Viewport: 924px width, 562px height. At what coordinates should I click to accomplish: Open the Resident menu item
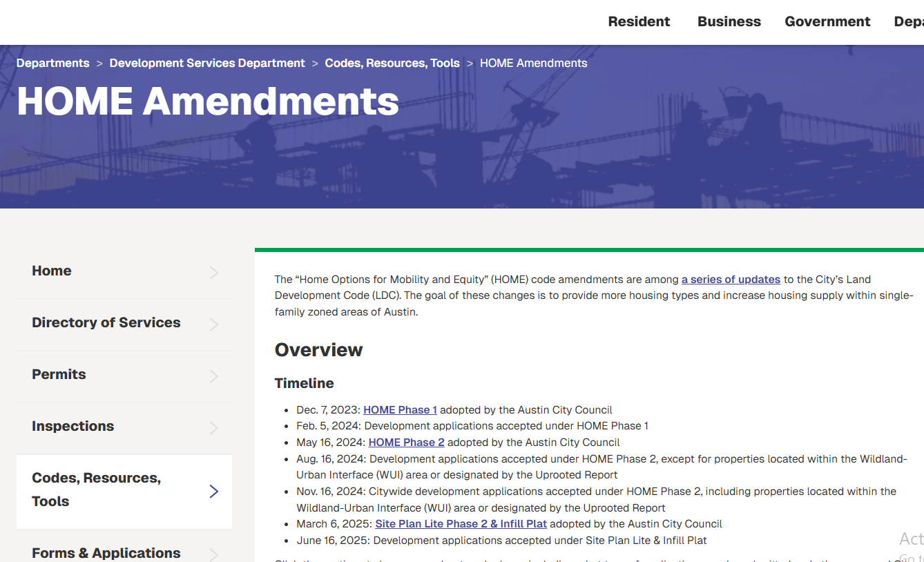click(638, 21)
